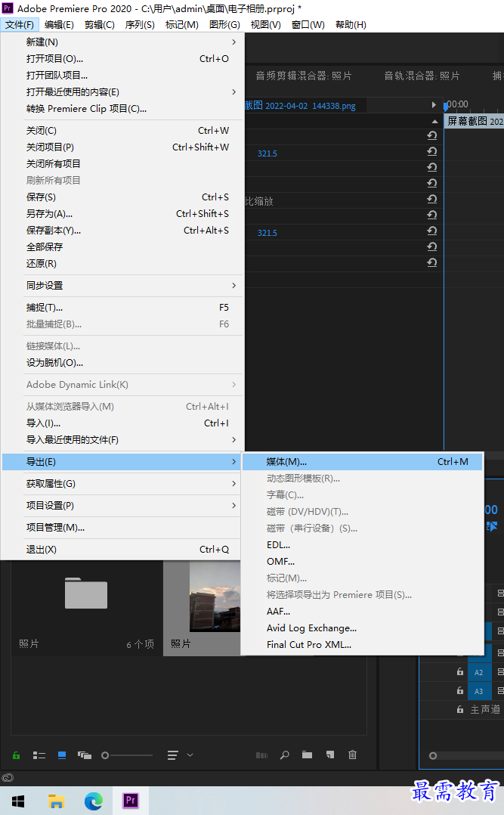
Task: Open the 编辑(E) menu
Action: [59, 25]
